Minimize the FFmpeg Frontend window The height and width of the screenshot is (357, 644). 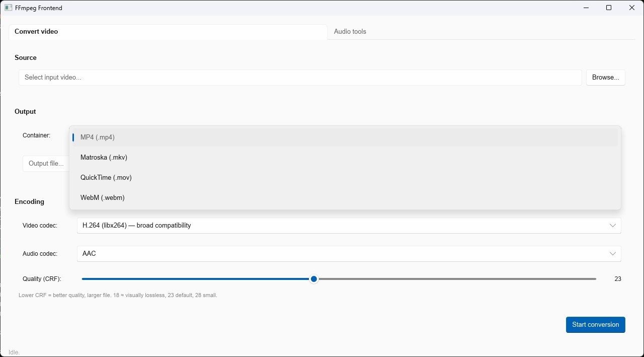pyautogui.click(x=586, y=8)
